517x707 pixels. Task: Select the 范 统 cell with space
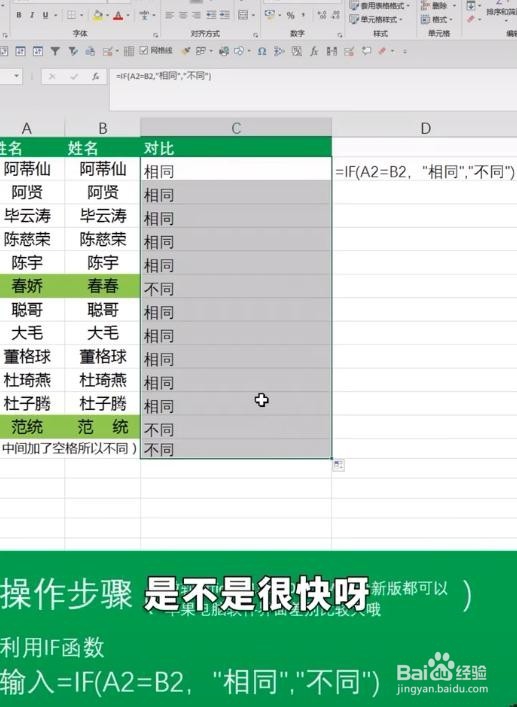pyautogui.click(x=103, y=427)
